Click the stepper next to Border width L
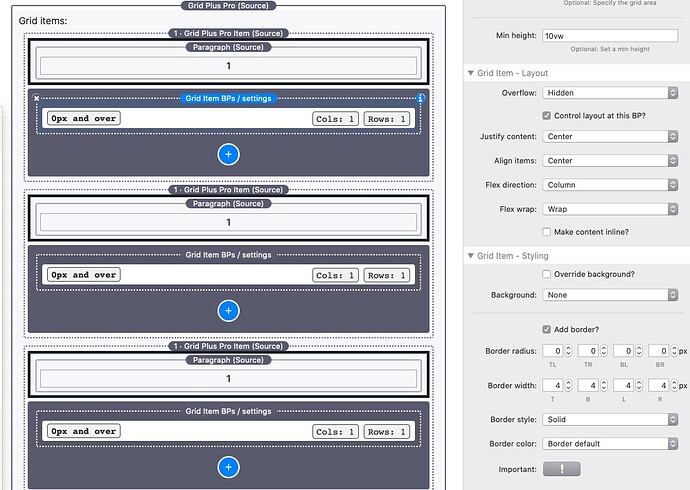 639,385
